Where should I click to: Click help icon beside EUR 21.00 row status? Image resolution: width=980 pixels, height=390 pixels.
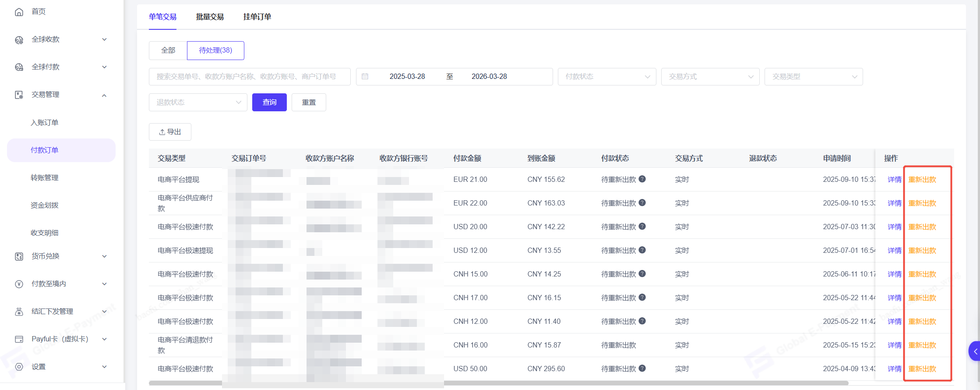tap(642, 179)
